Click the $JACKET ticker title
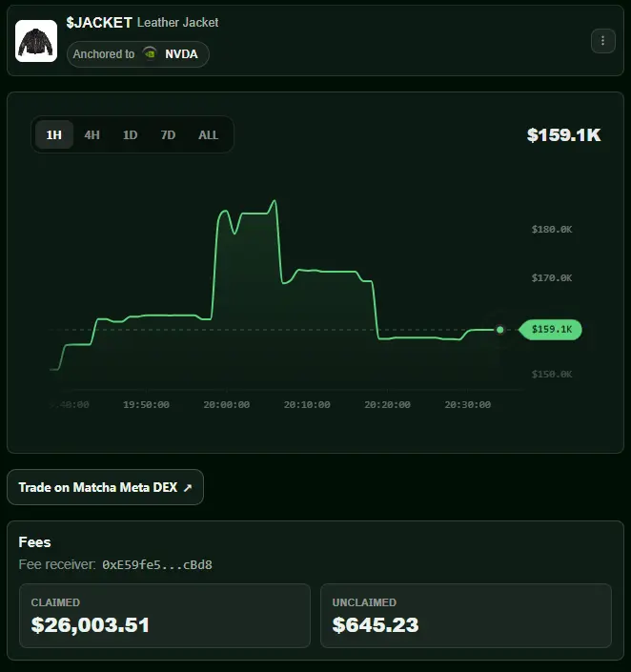Screen dimensions: 631x672 coord(99,22)
